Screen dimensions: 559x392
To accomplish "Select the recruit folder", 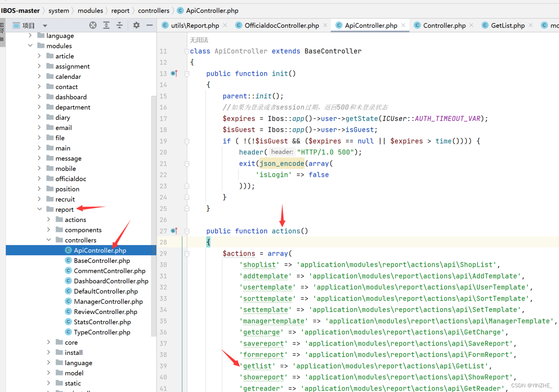I will click(x=65, y=199).
